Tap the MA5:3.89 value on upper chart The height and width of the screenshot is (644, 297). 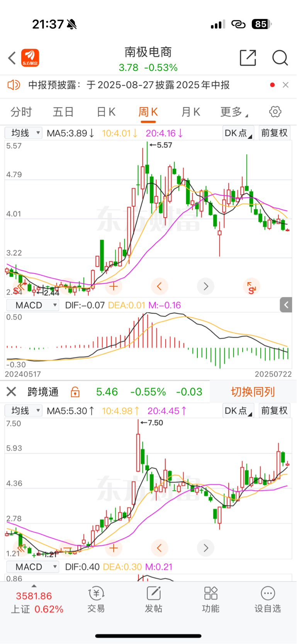click(70, 133)
